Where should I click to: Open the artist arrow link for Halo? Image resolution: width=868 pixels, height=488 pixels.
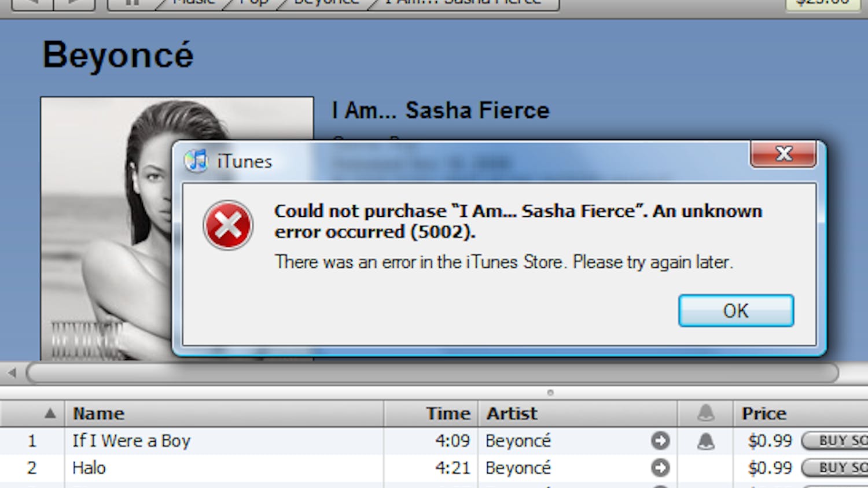click(x=660, y=467)
